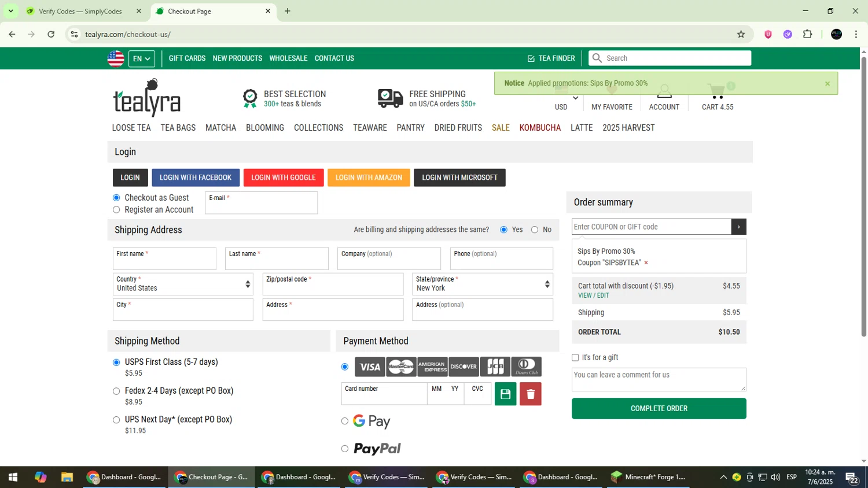Click LOGIN WITH AMAZON button
The height and width of the screenshot is (488, 868).
pyautogui.click(x=369, y=178)
